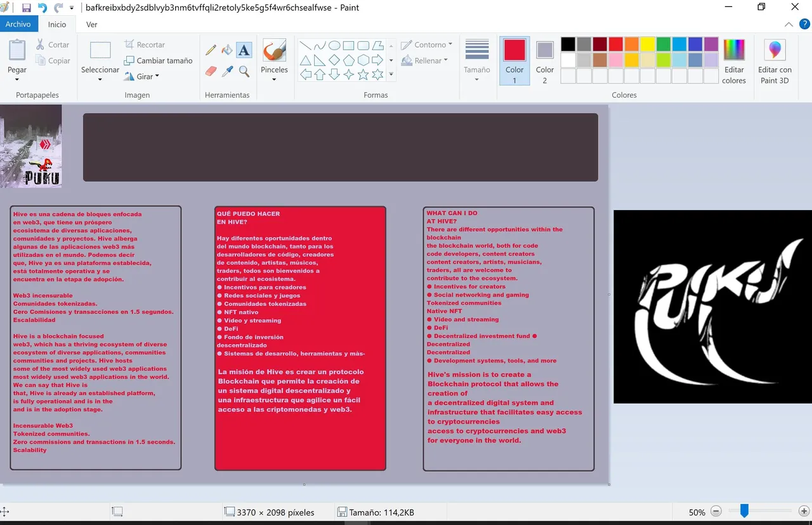The height and width of the screenshot is (525, 812).
Task: Choose the Pentagon shape
Action: 349,60
